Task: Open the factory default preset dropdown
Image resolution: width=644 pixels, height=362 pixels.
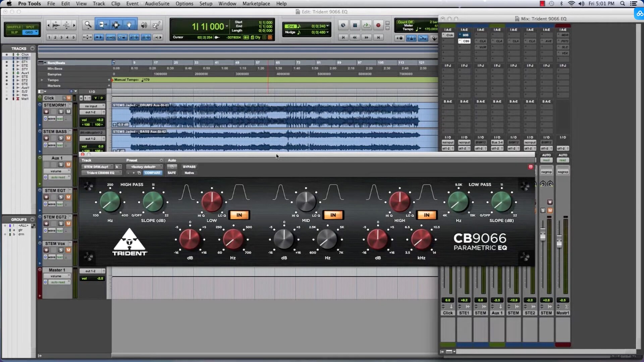Action: pos(144,167)
